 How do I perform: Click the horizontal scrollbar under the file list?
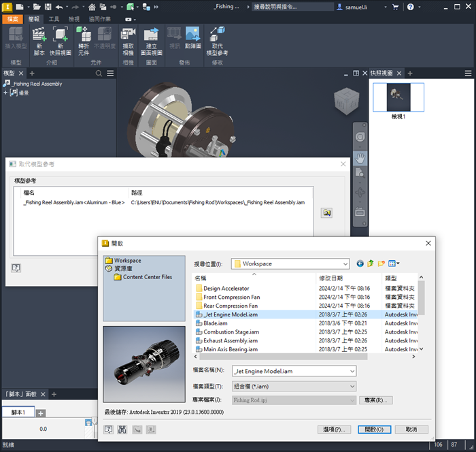pos(283,357)
